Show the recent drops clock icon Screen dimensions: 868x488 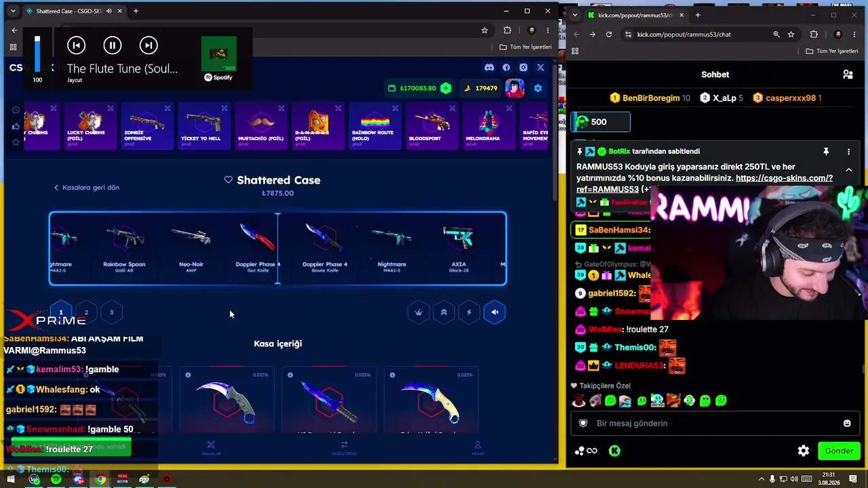coord(16,110)
